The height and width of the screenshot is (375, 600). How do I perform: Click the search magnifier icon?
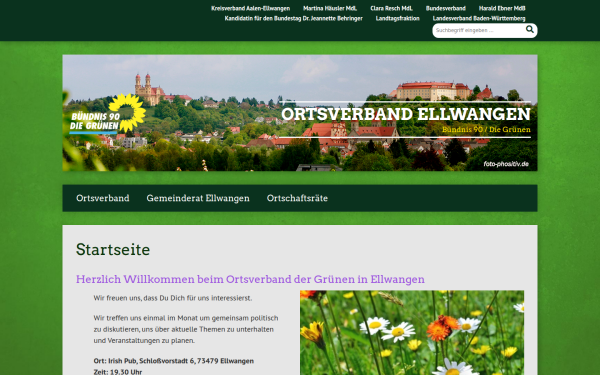coord(530,29)
